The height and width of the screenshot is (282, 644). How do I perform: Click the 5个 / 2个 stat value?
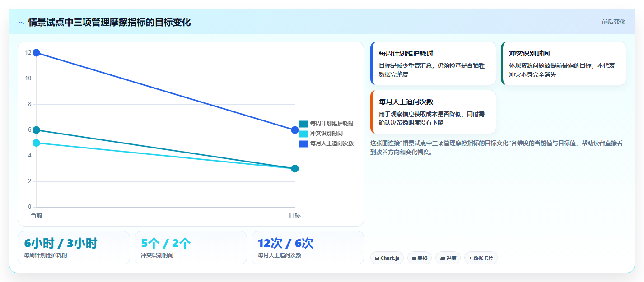coord(166,244)
